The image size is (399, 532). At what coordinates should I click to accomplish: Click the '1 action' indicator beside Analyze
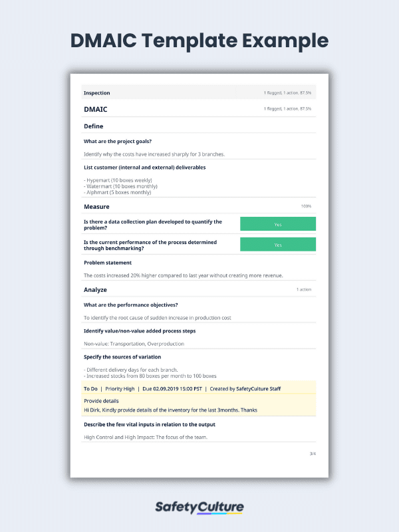pos(304,289)
